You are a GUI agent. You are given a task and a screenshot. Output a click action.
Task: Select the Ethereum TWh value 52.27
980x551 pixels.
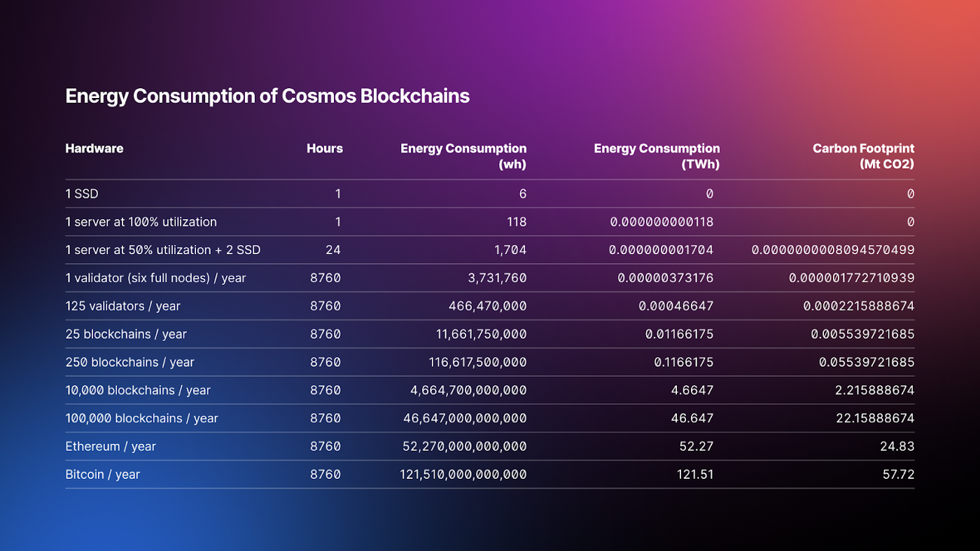pyautogui.click(x=696, y=446)
